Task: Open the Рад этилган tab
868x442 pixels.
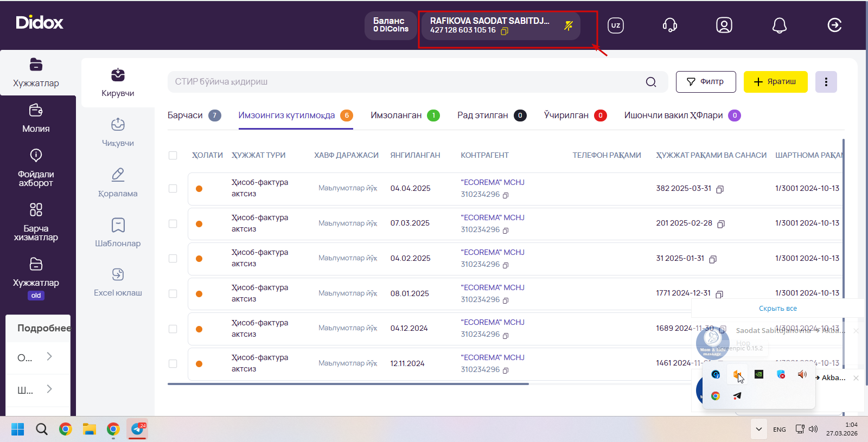Action: tap(492, 116)
